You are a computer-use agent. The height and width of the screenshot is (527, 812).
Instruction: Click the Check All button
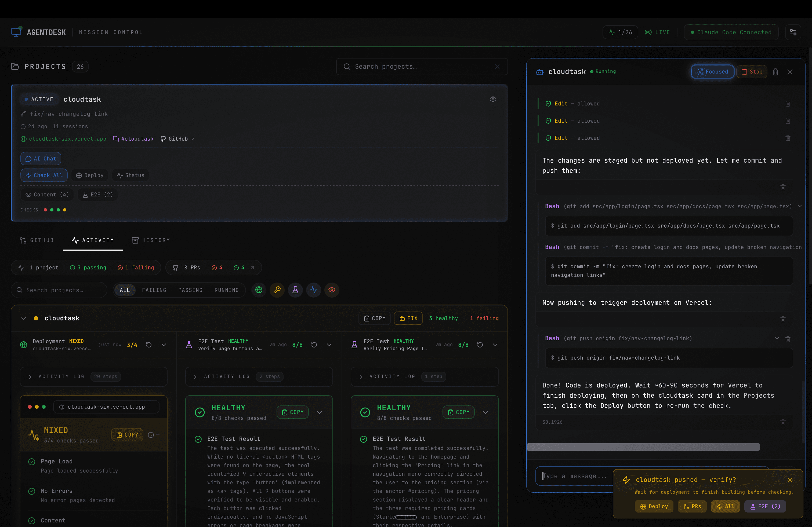pos(44,175)
